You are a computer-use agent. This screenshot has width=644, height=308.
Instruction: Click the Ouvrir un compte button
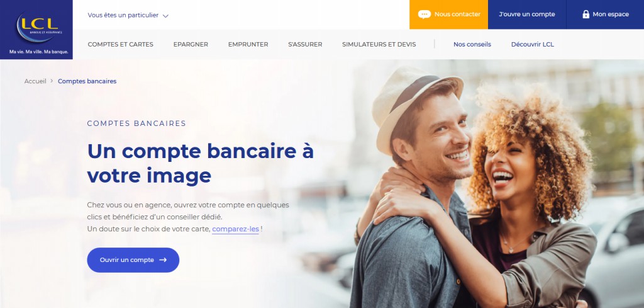coord(133,260)
